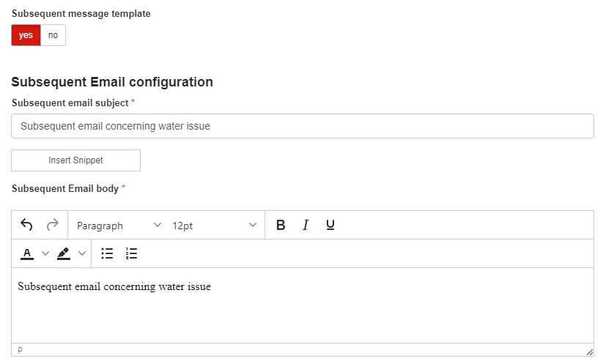
Task: Apply Underline formatting in editor
Action: 330,225
